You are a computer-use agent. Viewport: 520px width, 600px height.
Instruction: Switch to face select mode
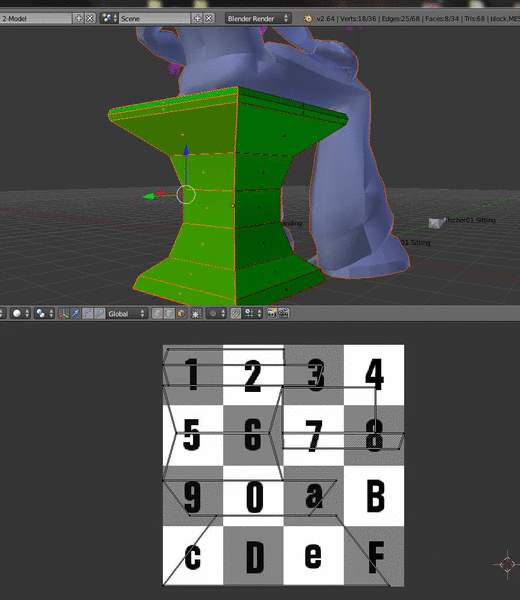click(181, 314)
